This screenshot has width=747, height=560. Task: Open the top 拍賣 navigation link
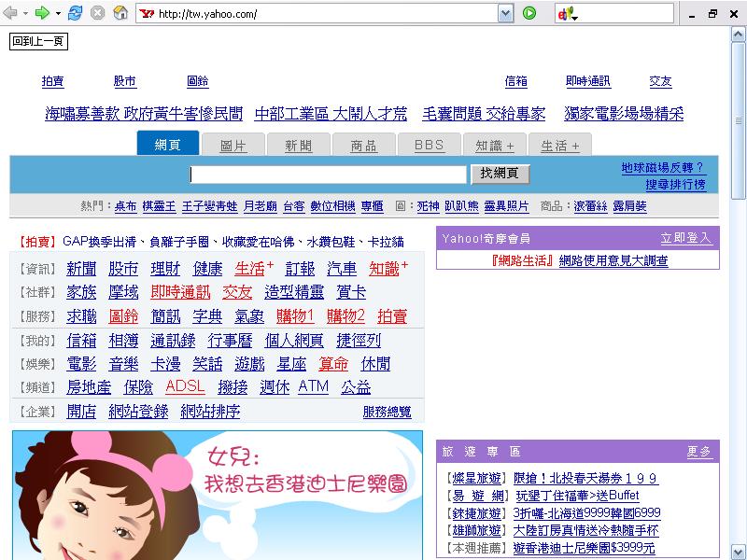[x=52, y=81]
